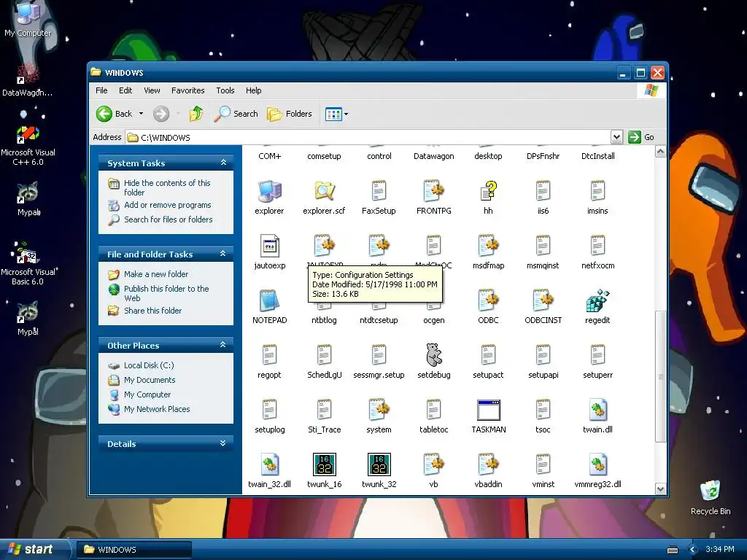The image size is (747, 560).
Task: Open the File menu
Action: point(101,90)
